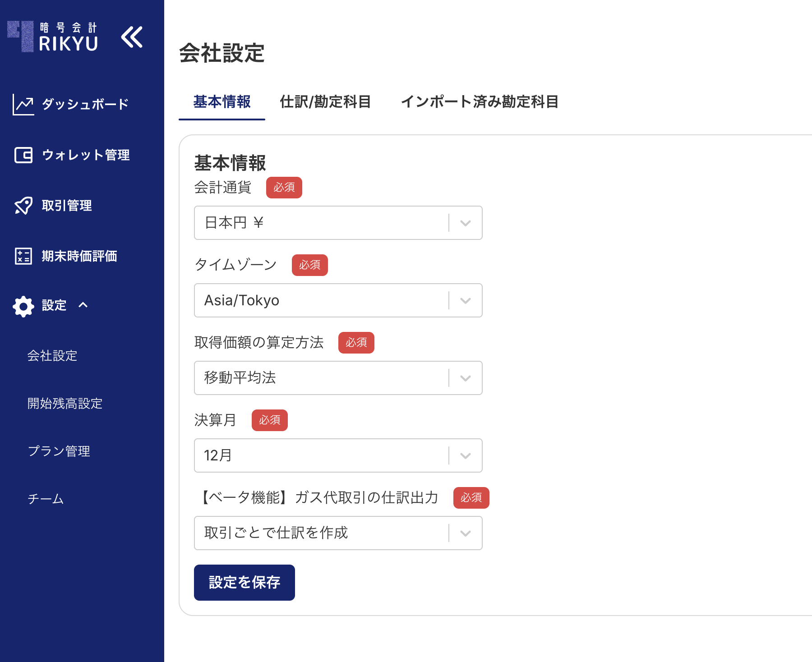Click the 設定を保存 button
Viewport: 812px width, 662px height.
click(245, 583)
